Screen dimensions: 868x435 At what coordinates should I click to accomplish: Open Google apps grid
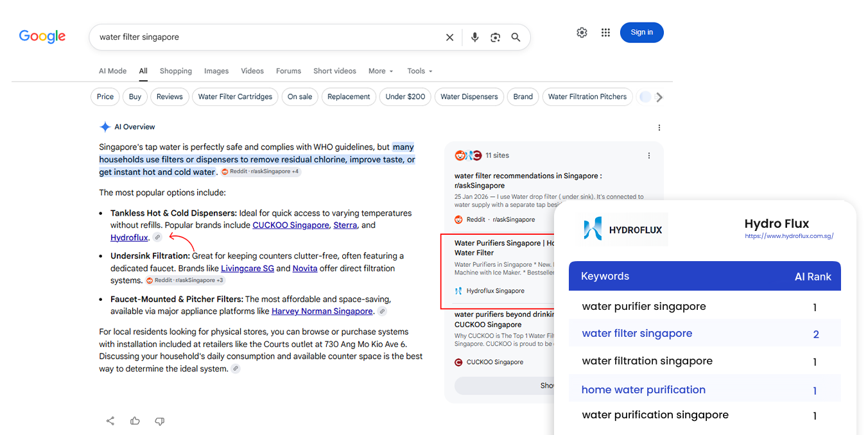605,33
